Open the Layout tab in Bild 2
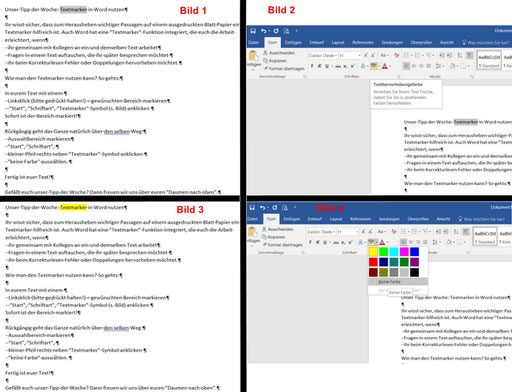 pos(338,42)
